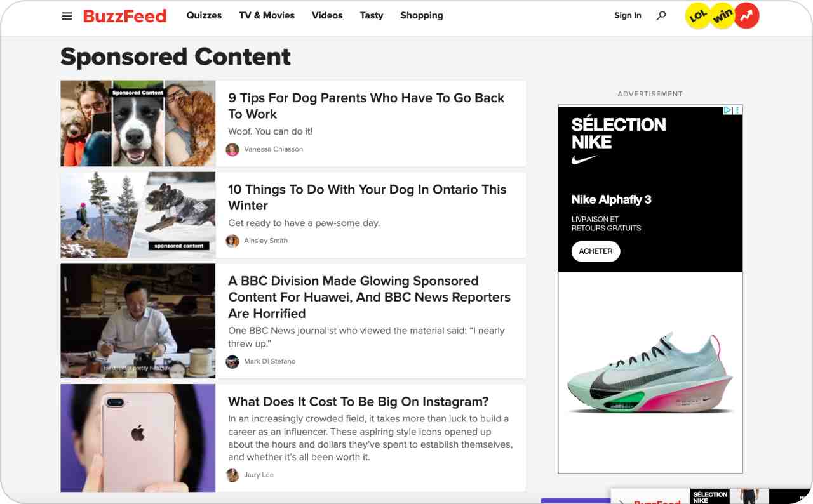
Task: Click the ACHETER button in the Nike ad
Action: pyautogui.click(x=595, y=251)
